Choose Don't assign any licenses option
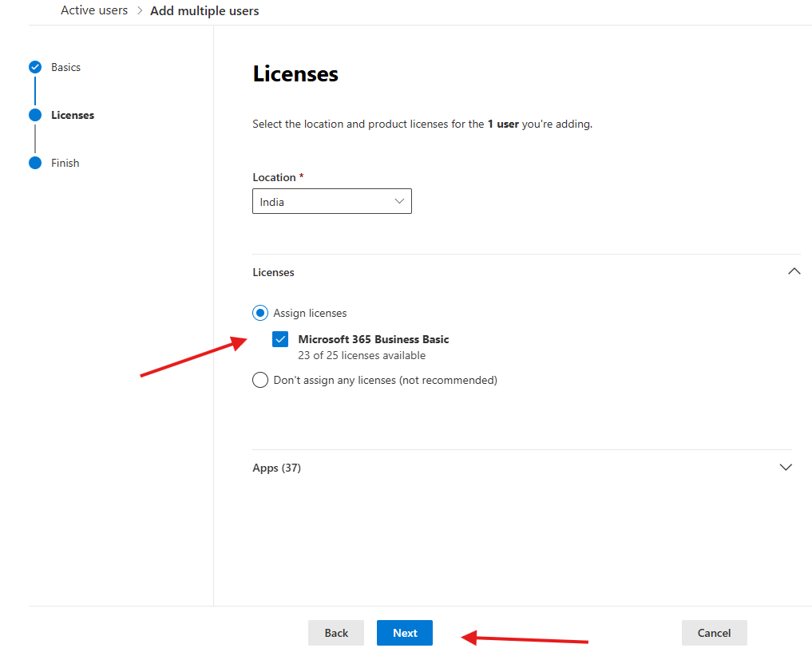 coord(260,380)
